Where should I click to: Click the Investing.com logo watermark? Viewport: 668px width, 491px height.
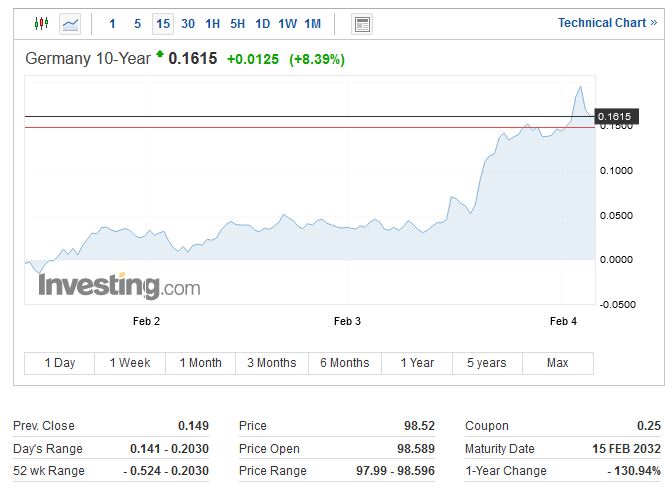pos(119,286)
